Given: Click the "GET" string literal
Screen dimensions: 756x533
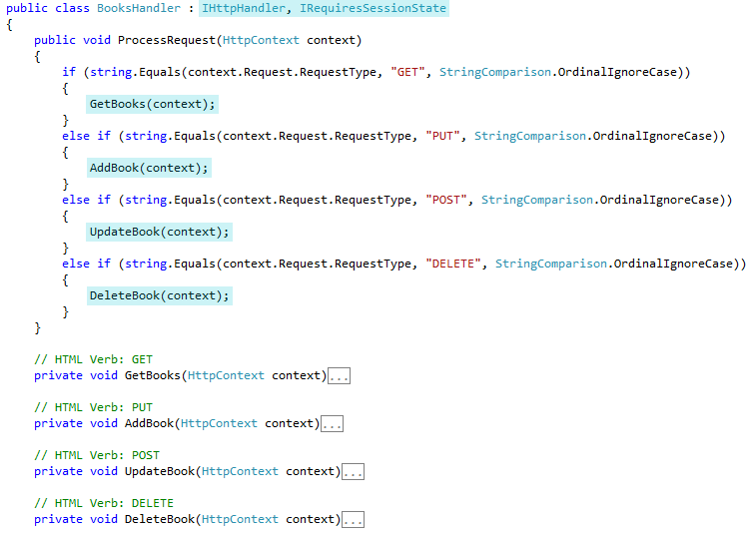Looking at the screenshot, I should (x=407, y=72).
